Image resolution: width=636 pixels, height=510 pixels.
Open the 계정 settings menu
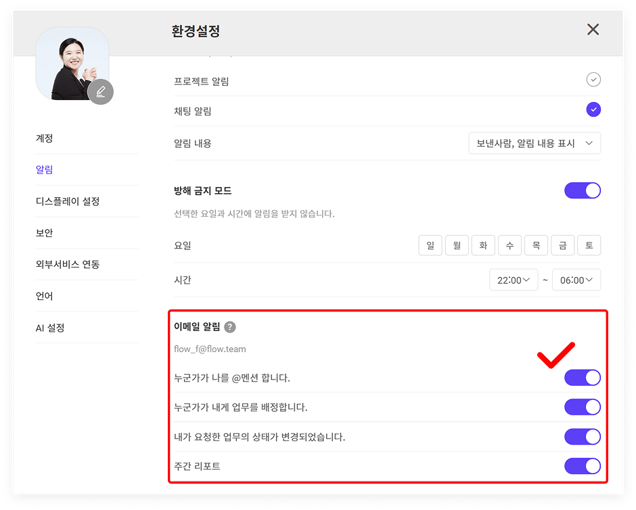(x=45, y=138)
